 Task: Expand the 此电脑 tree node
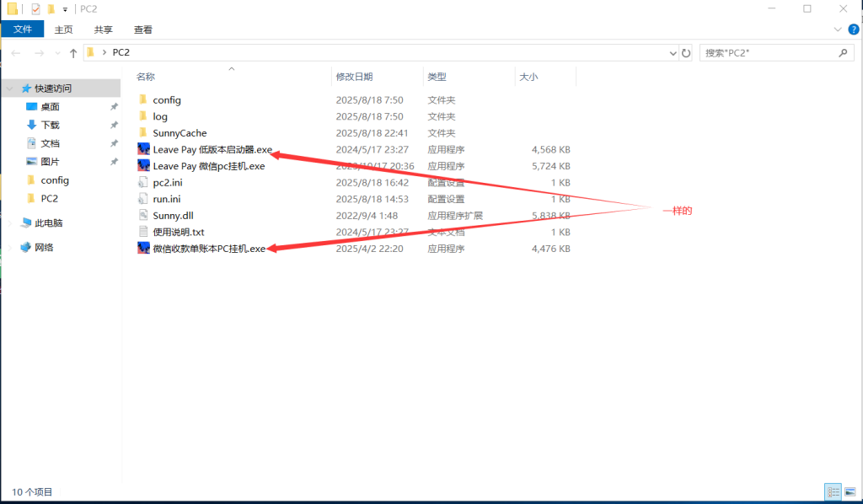9,223
